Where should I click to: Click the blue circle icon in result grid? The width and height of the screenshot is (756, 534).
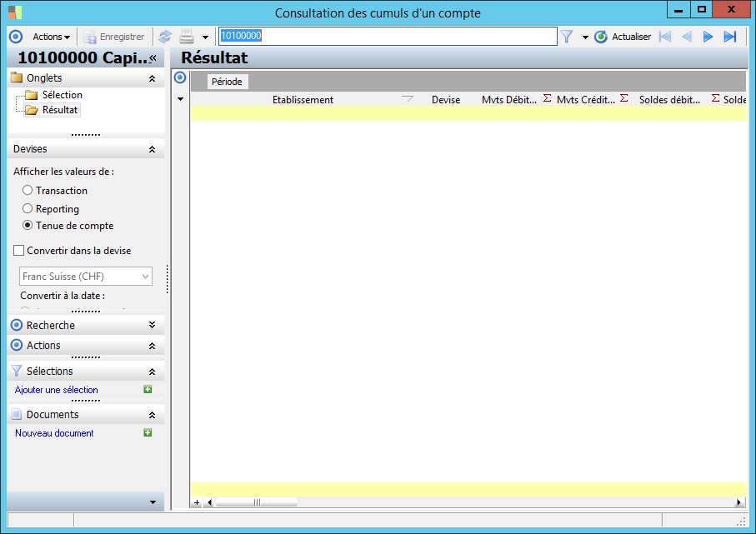click(x=180, y=77)
